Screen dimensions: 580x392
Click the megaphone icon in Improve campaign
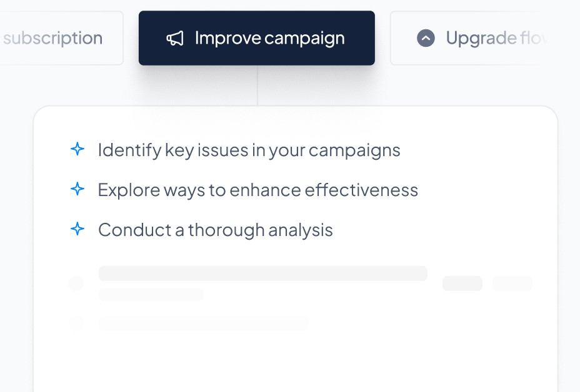click(x=175, y=38)
